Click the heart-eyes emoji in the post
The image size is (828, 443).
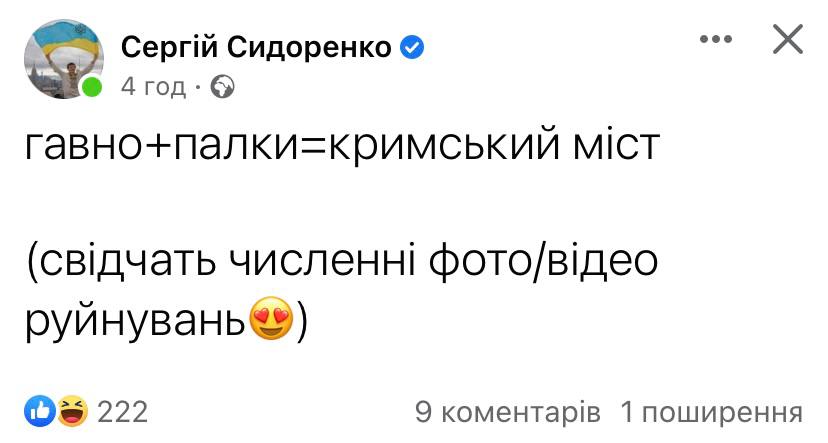click(271, 320)
